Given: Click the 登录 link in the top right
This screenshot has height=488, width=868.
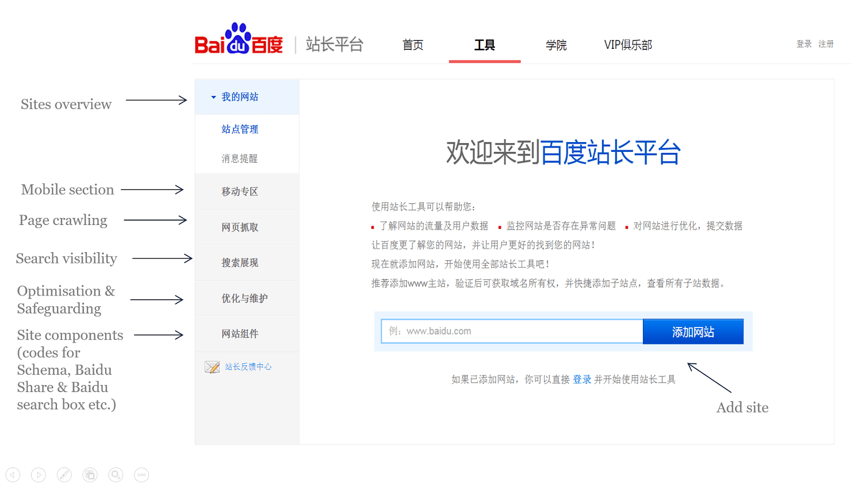Looking at the screenshot, I should click(804, 44).
